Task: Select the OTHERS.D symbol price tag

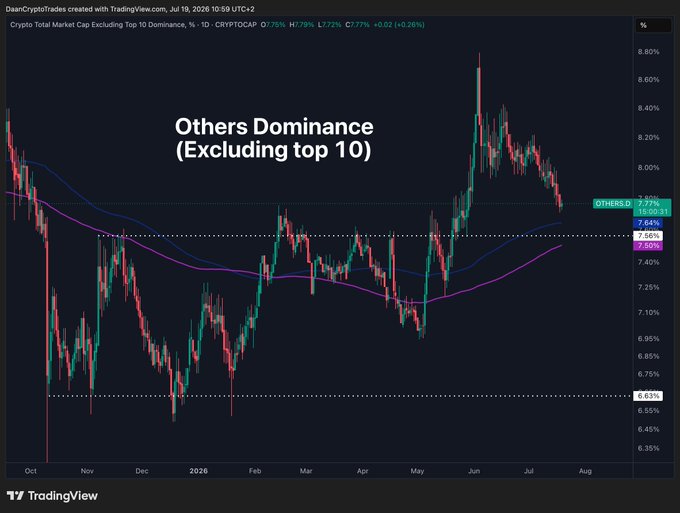Action: click(613, 203)
